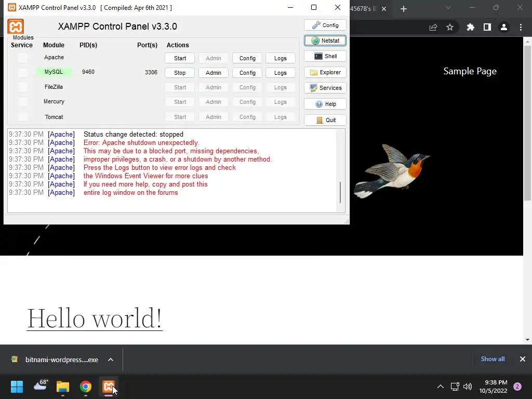Click the XAMPP orange logo in header

tap(16, 26)
